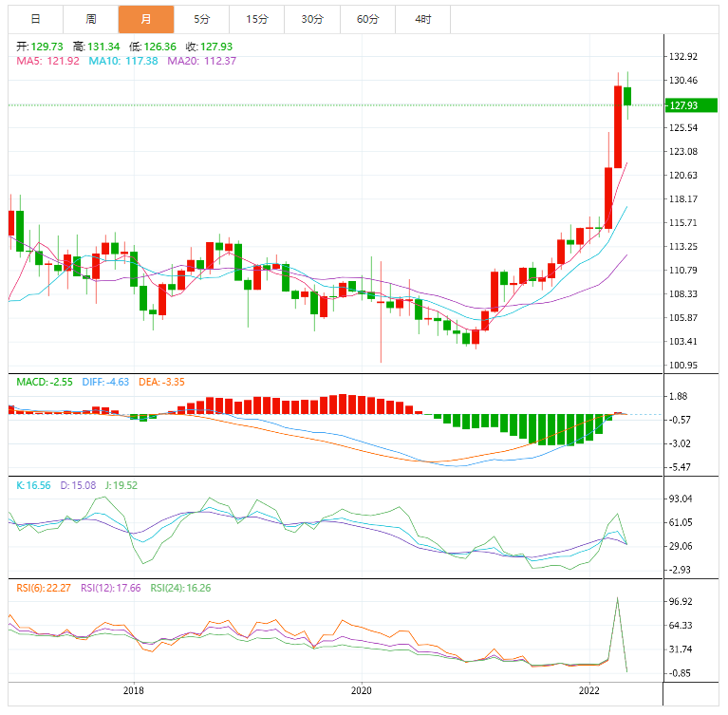The width and height of the screenshot is (728, 715).
Task: Select the MA10 moving average label
Action: (x=122, y=61)
